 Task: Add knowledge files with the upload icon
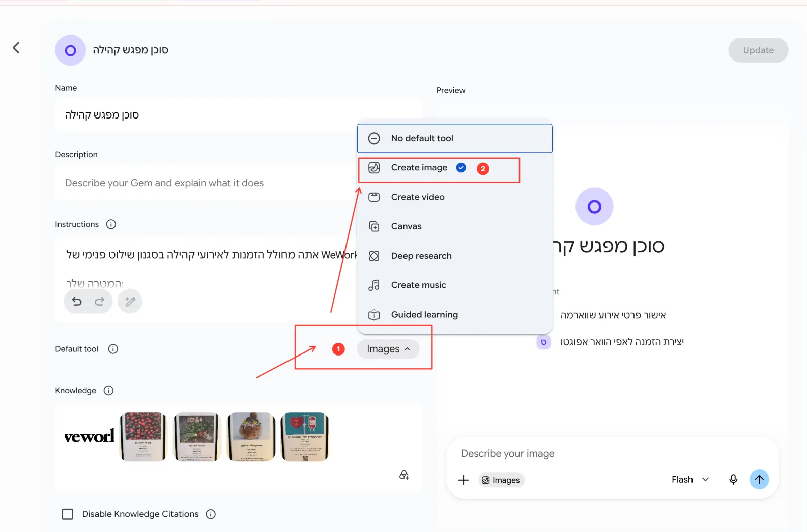(404, 475)
